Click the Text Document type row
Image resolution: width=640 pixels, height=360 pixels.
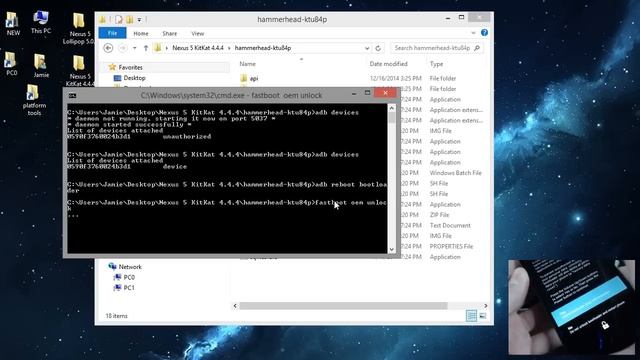[450, 225]
